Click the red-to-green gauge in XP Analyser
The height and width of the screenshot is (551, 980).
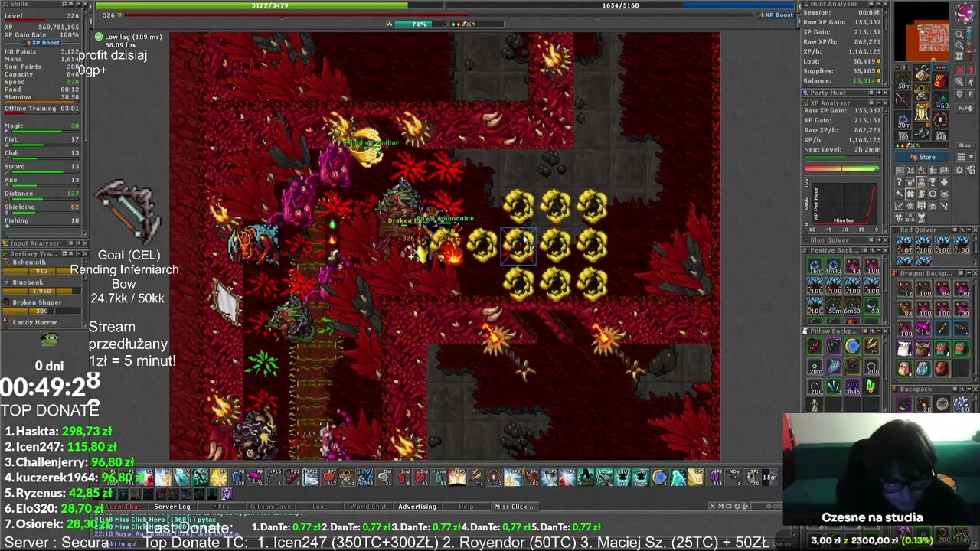pyautogui.click(x=841, y=168)
